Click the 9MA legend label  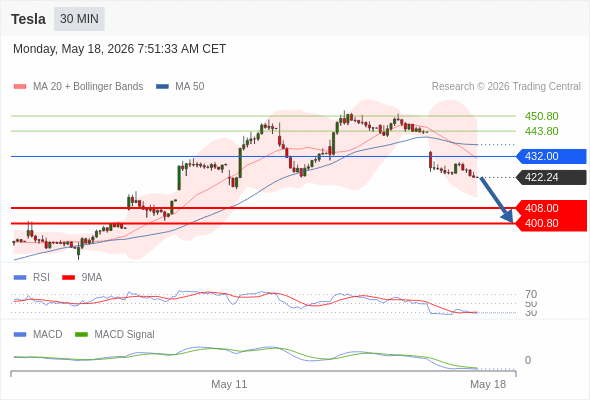click(92, 278)
